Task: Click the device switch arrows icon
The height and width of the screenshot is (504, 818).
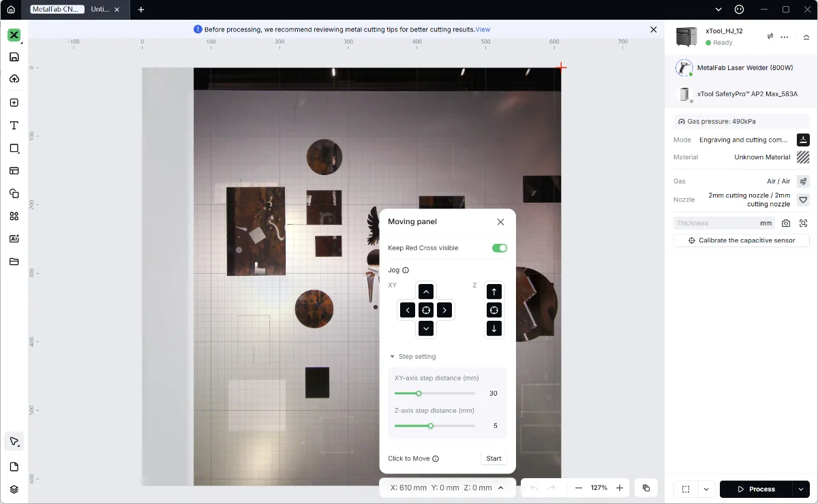Action: pyautogui.click(x=770, y=36)
